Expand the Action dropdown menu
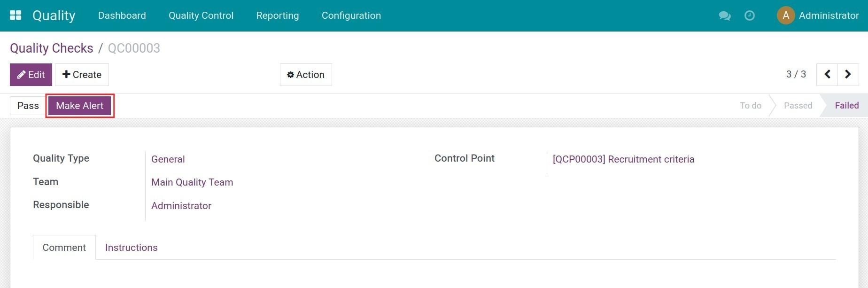Screen dimensions: 868x288 click(x=306, y=75)
